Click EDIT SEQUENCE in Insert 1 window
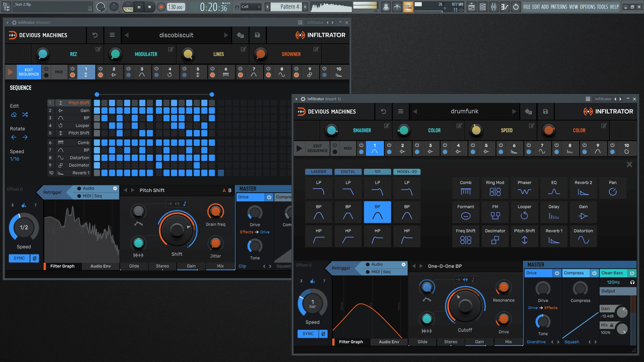This screenshot has height=362, width=644. [x=317, y=148]
